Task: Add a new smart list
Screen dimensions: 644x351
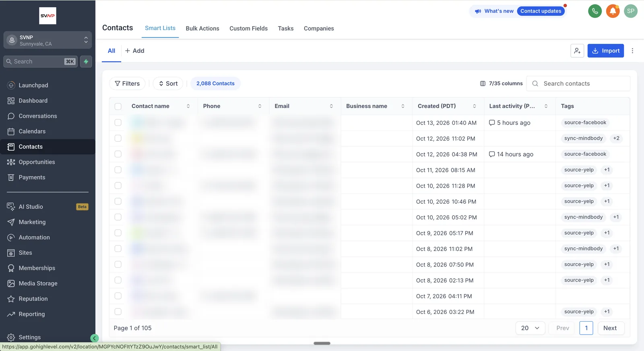Action: click(134, 51)
